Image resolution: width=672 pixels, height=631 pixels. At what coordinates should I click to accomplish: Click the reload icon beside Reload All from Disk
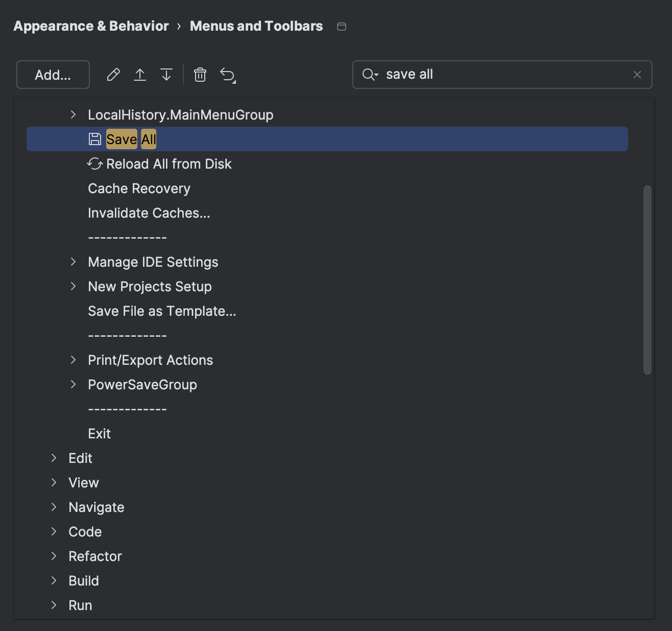(x=94, y=163)
